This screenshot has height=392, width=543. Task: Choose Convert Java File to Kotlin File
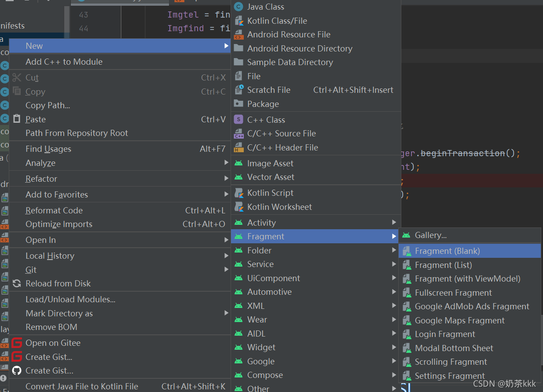pyautogui.click(x=120, y=386)
